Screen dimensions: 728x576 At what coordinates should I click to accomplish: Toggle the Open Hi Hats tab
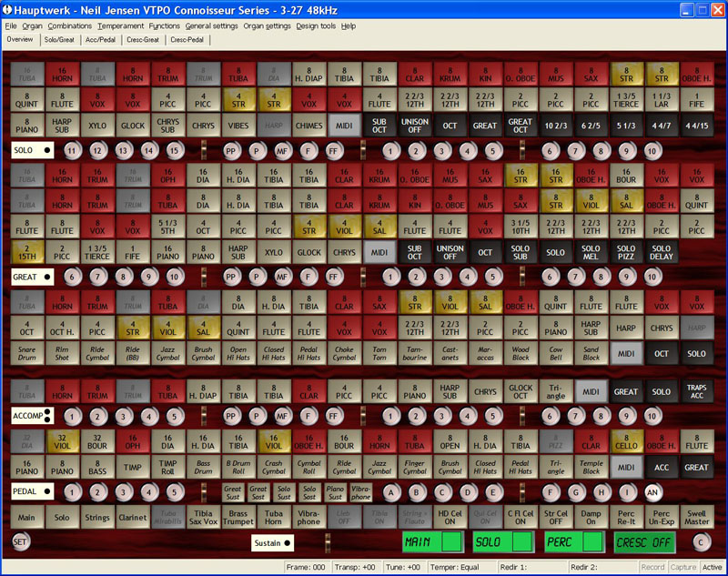238,353
